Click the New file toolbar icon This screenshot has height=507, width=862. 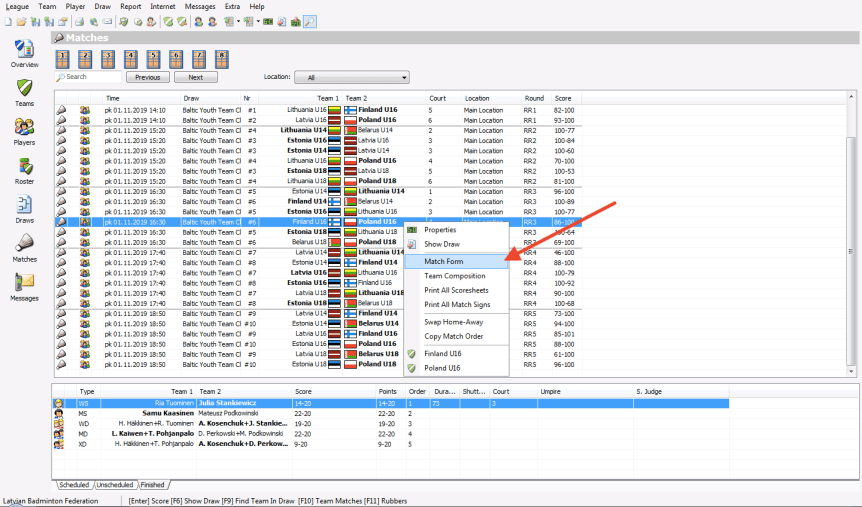(8, 22)
